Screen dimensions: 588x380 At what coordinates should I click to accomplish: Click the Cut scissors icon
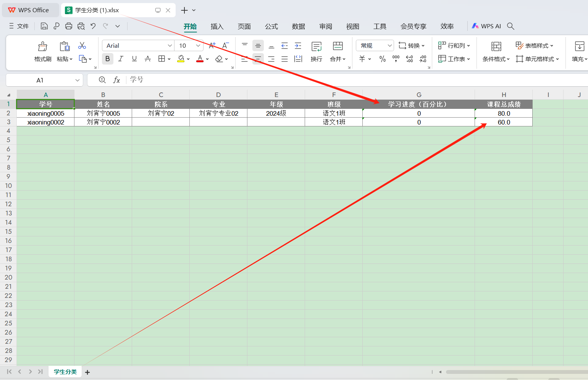click(x=82, y=46)
